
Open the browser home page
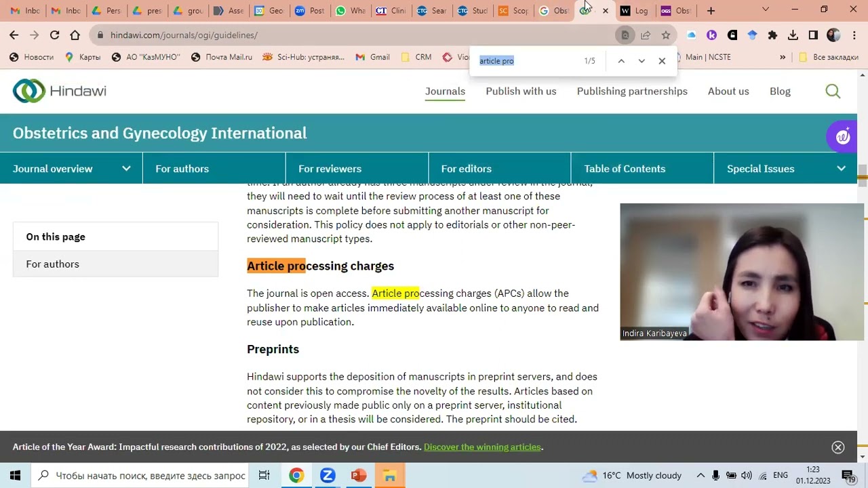tap(75, 35)
